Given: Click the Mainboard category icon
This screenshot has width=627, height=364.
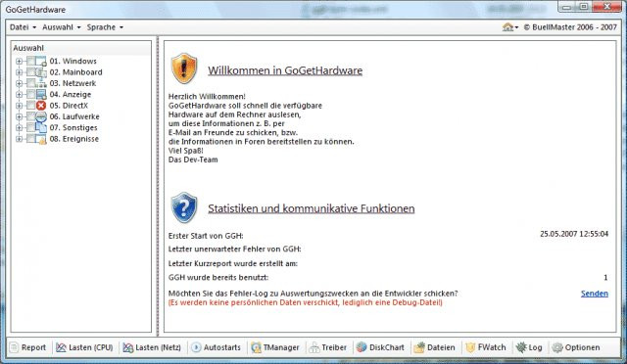Looking at the screenshot, I should click(41, 72).
